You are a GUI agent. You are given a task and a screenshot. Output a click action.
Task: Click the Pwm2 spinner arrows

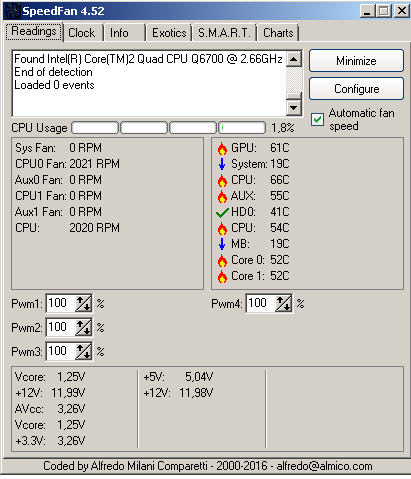click(x=84, y=327)
